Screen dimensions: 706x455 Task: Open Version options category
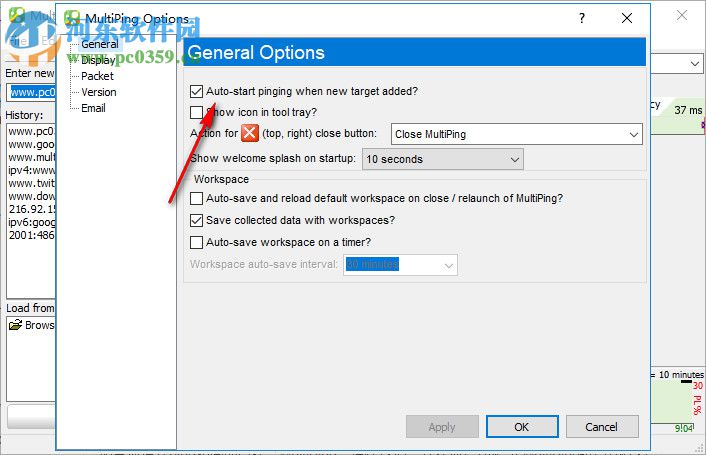point(99,92)
